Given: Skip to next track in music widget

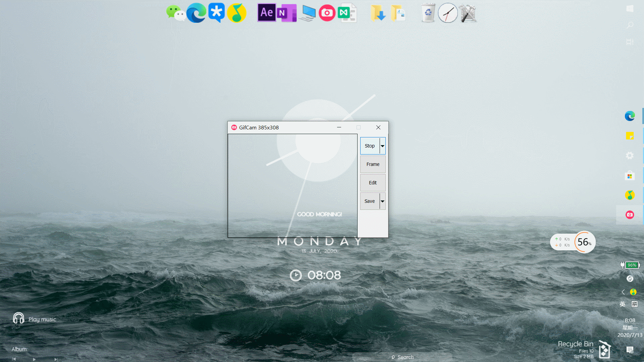Looking at the screenshot, I should [56, 359].
